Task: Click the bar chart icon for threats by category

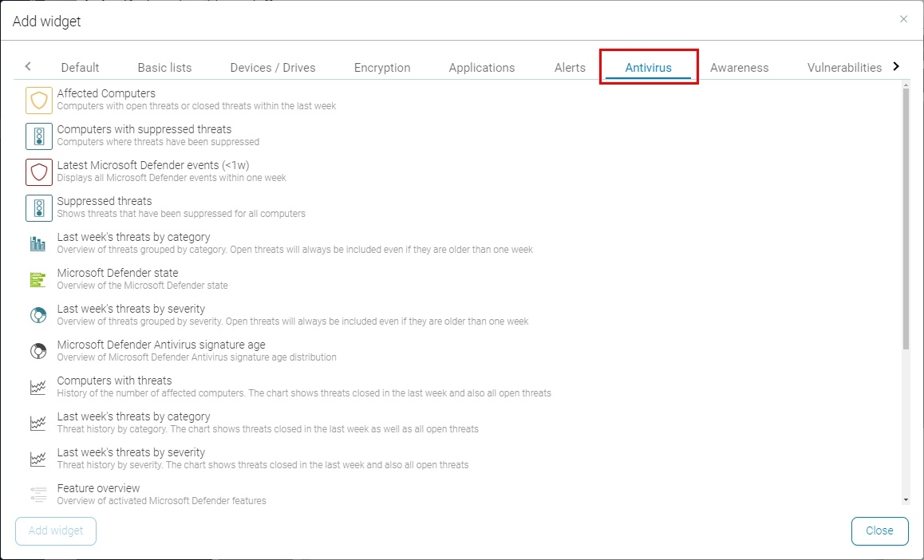Action: [x=38, y=243]
